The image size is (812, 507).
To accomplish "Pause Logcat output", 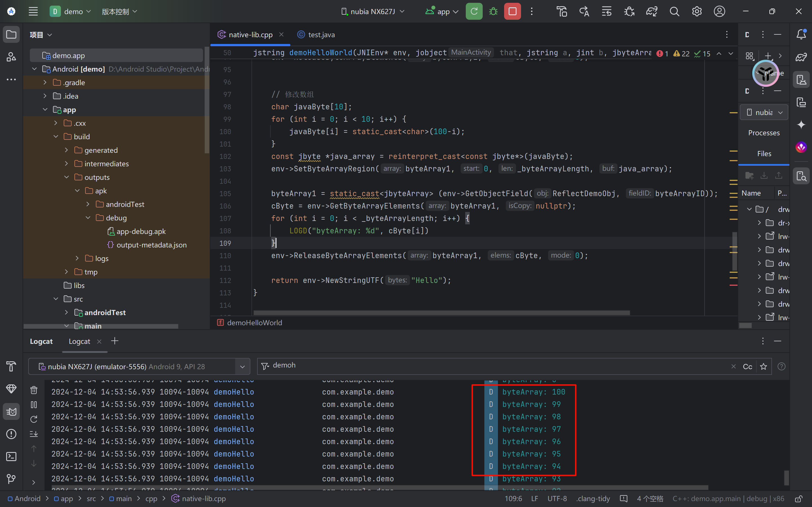I will pos(34,405).
